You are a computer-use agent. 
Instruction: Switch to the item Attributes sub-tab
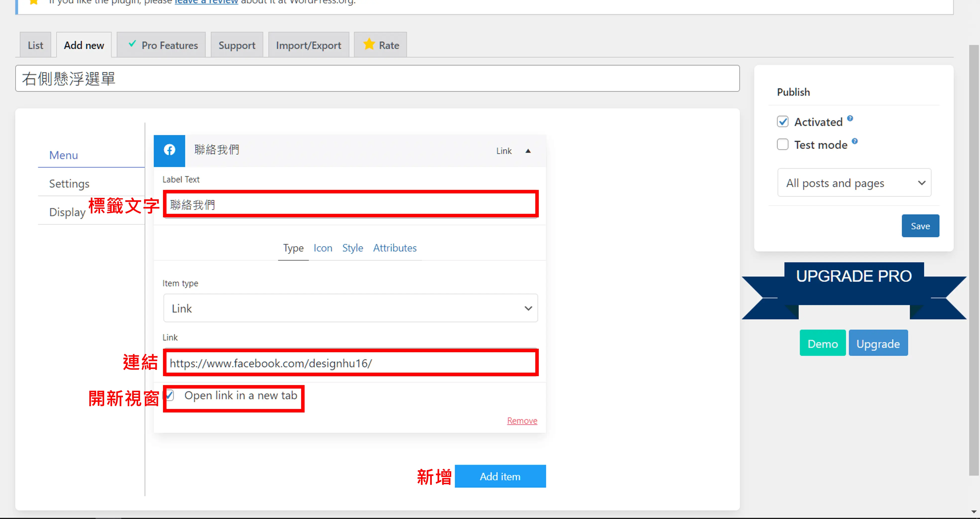(x=394, y=248)
